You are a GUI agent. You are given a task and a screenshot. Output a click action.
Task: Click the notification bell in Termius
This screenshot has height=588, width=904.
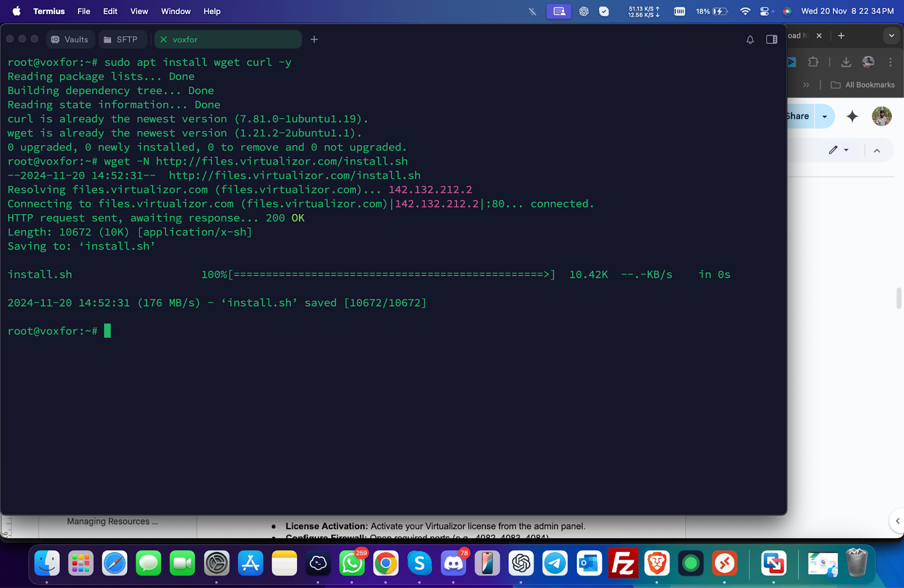pyautogui.click(x=750, y=39)
